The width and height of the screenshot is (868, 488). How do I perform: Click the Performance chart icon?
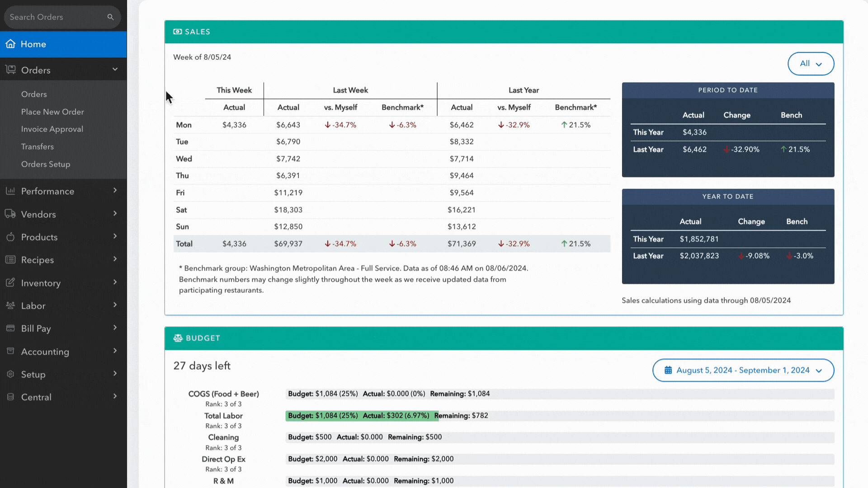tap(10, 191)
